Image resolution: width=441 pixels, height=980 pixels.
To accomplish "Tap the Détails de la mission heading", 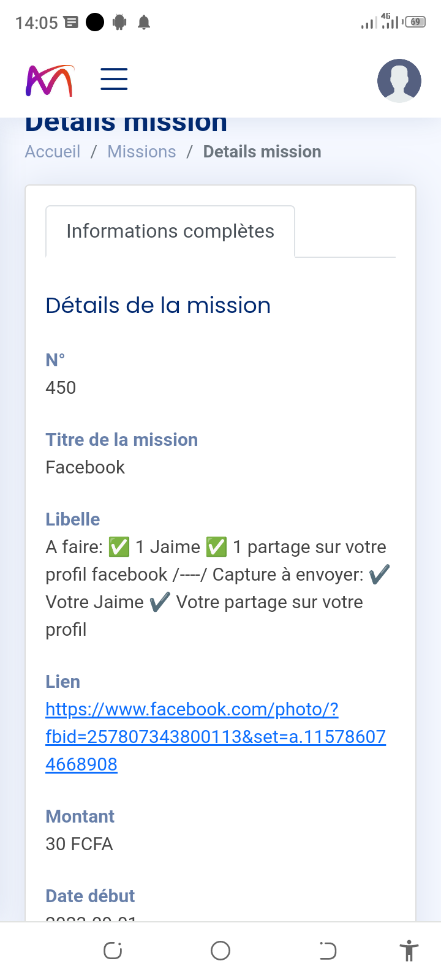I will click(x=158, y=305).
